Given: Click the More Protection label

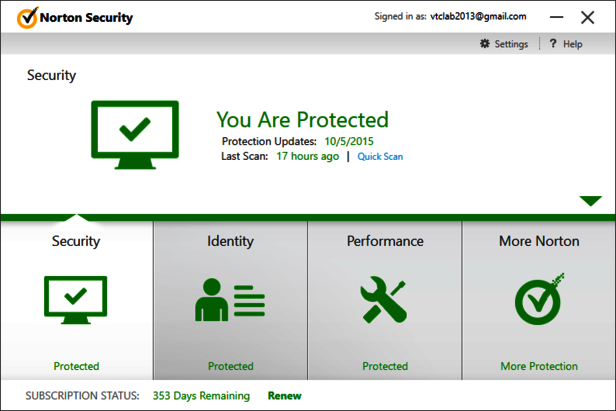Looking at the screenshot, I should click(539, 366).
